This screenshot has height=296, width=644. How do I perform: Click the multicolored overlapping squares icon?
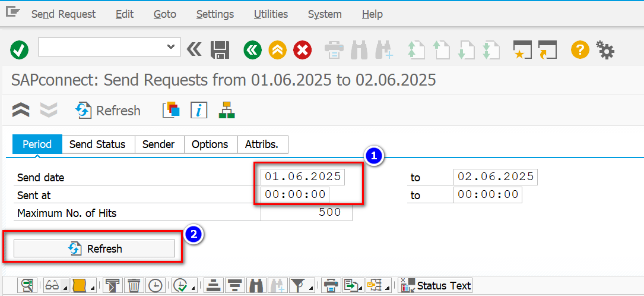[x=172, y=110]
